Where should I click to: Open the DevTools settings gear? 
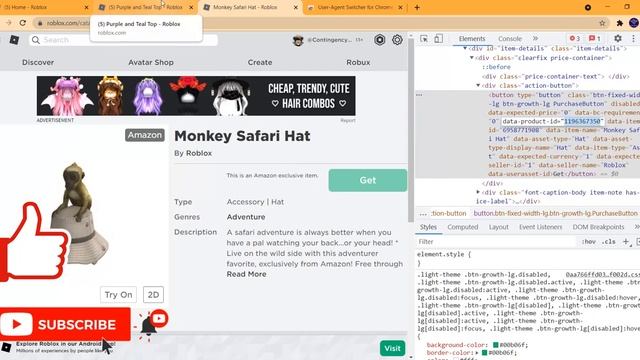click(x=618, y=38)
